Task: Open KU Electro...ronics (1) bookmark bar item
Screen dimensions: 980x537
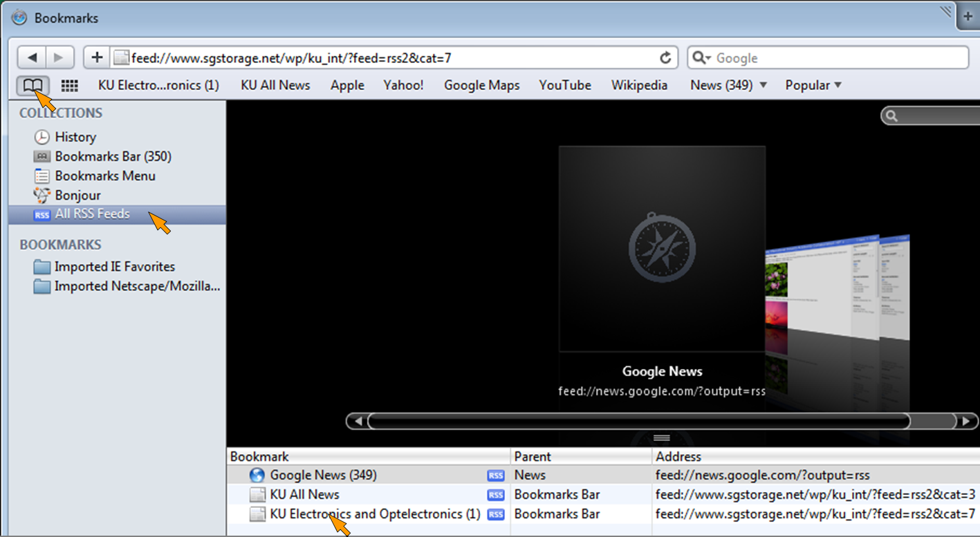Action: (158, 86)
